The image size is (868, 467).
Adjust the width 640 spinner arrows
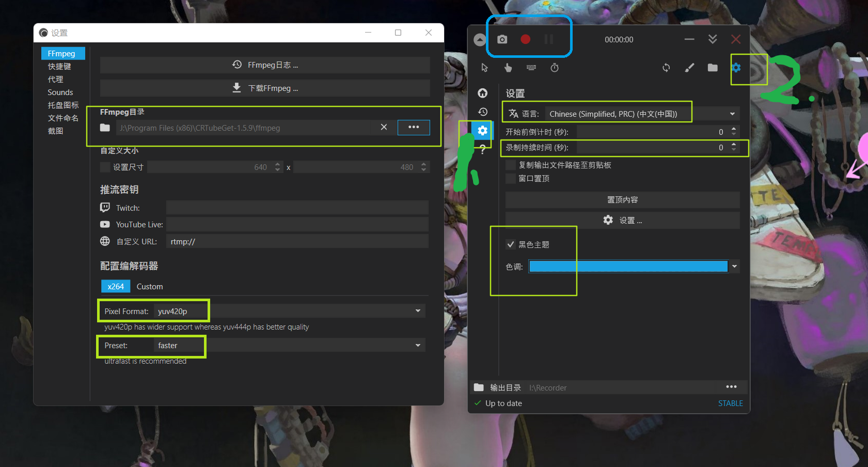[x=277, y=167]
